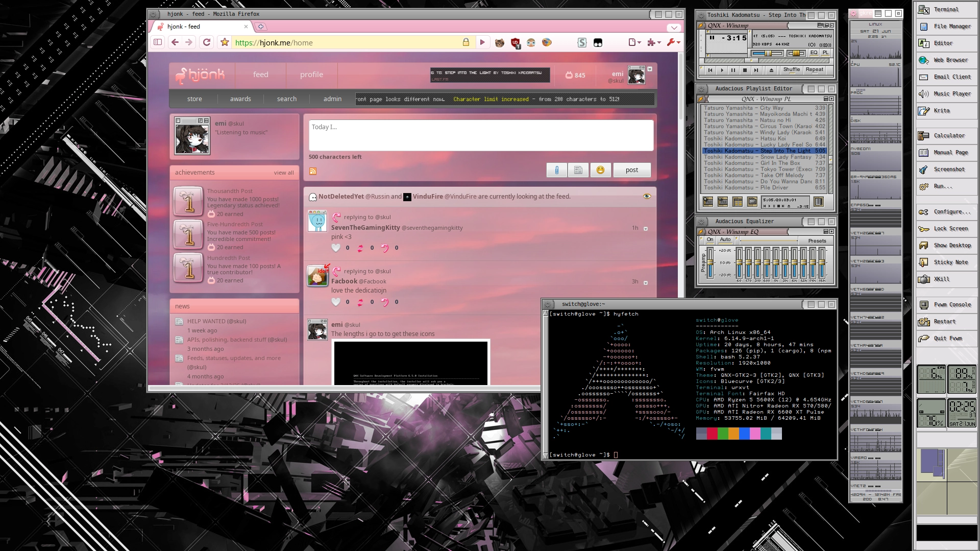Viewport: 980px width, 551px height.
Task: Open the extensions puzzle dropdown
Action: (x=654, y=42)
